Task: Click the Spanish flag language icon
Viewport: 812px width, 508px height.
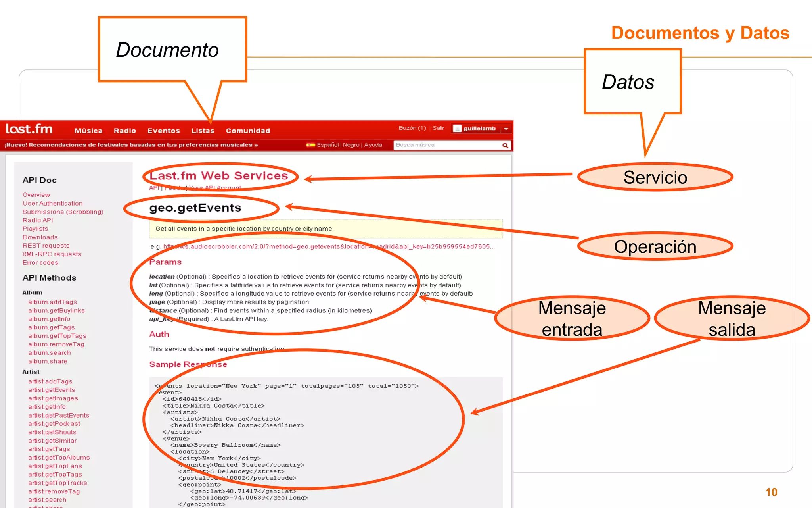Action: 310,145
